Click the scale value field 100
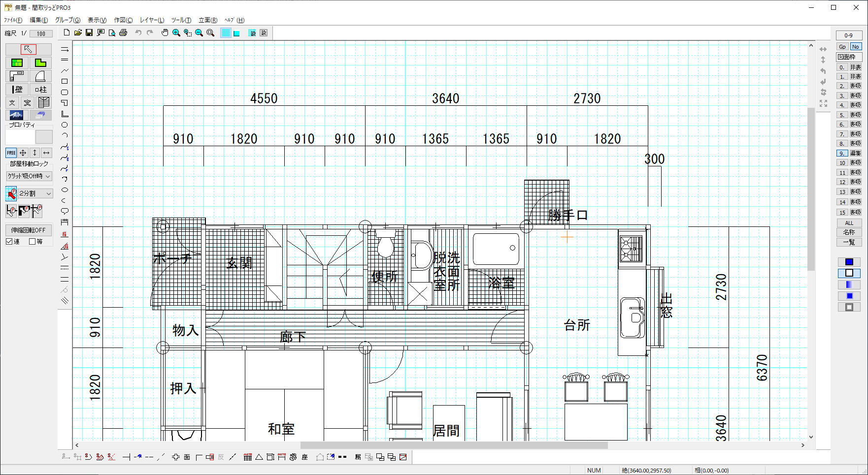Image resolution: width=868 pixels, height=475 pixels. coord(41,33)
